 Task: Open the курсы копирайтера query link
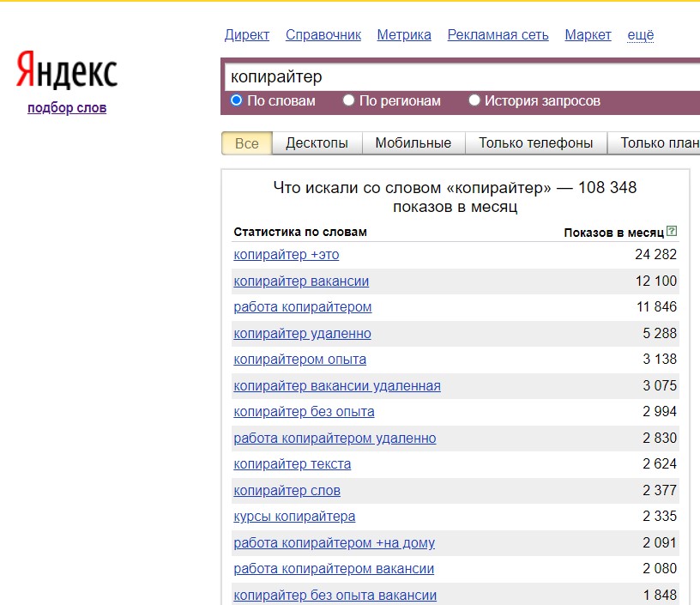tap(294, 517)
